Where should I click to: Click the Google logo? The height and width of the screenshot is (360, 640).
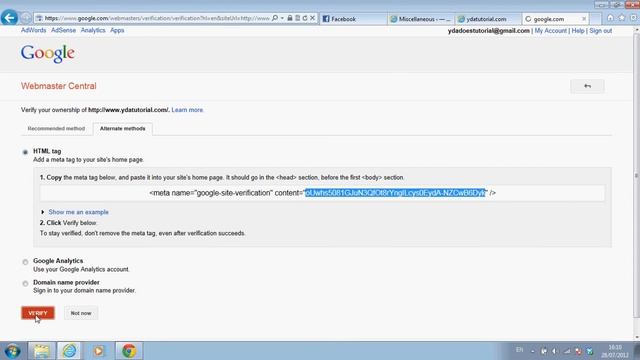(48, 53)
